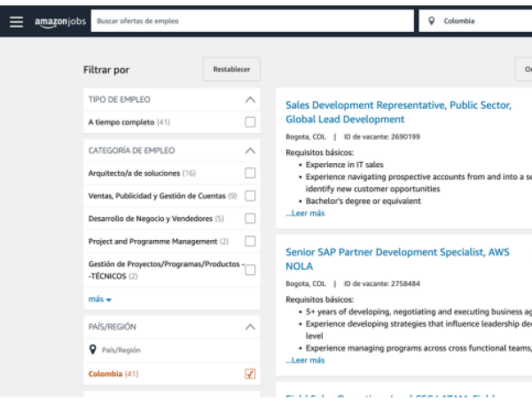Open the hamburger navigation menu
Screen dimensions: 532x403
[16, 21]
